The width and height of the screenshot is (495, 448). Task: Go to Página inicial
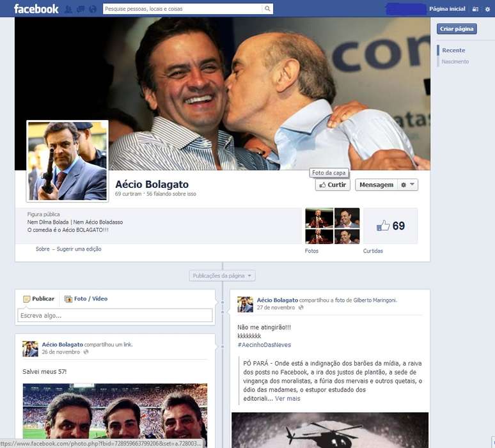(x=447, y=9)
